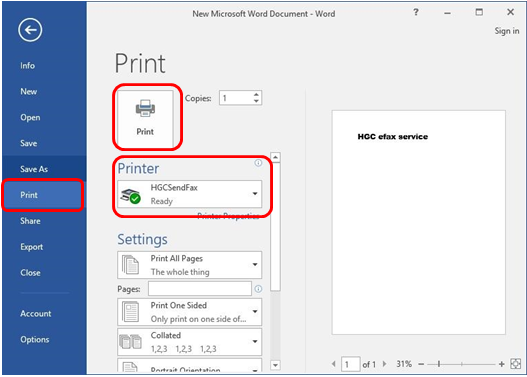Expand the Print All Pages dropdown

click(x=255, y=264)
